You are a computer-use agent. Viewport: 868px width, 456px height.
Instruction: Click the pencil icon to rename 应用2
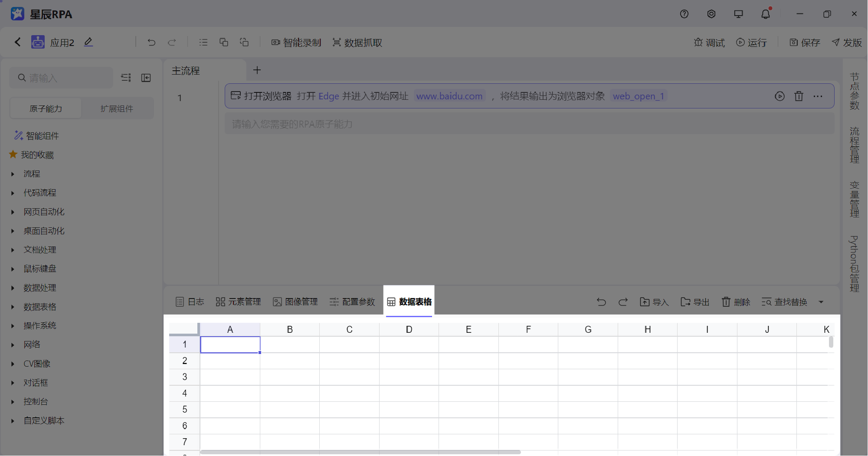88,42
